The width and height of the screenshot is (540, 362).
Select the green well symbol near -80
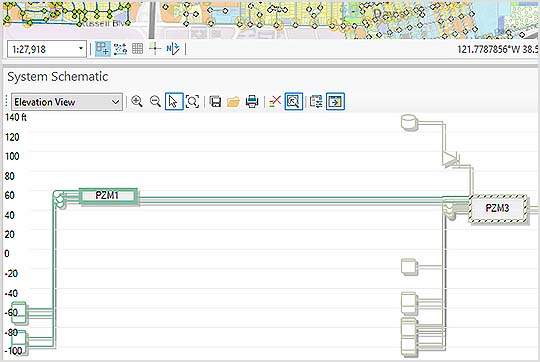[19, 342]
